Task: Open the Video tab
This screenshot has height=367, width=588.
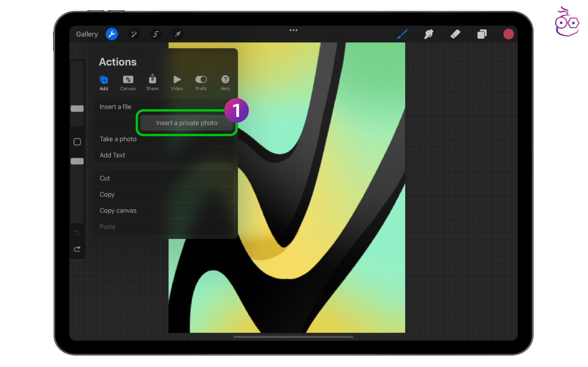Action: tap(177, 83)
